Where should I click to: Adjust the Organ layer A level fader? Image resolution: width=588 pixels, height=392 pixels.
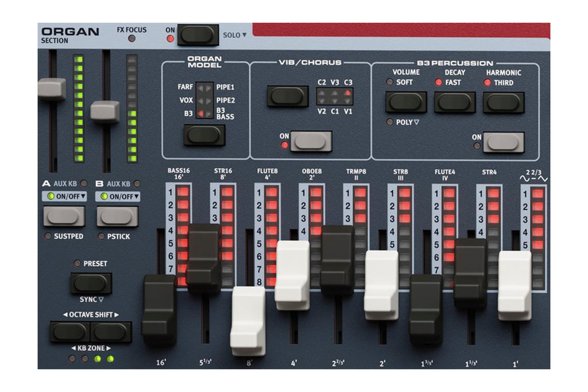[x=52, y=88]
